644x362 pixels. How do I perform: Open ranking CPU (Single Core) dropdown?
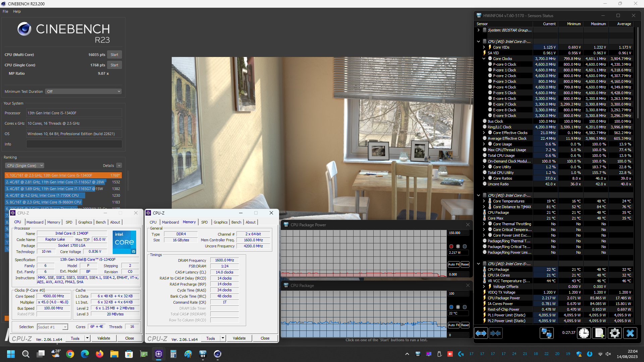tap(24, 166)
